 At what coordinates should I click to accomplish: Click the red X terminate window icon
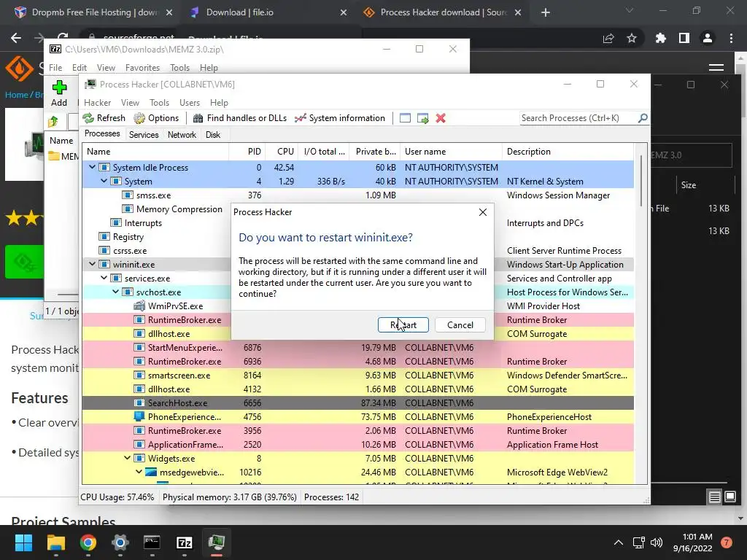(441, 118)
